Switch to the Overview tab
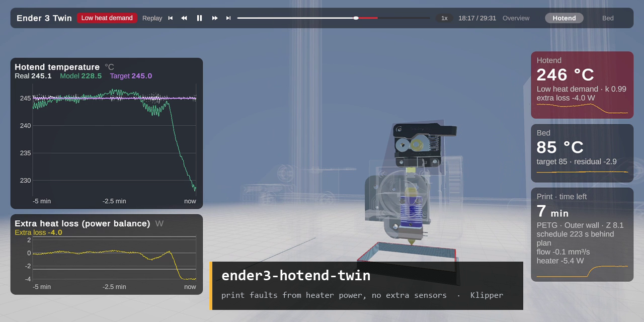The width and height of the screenshot is (644, 322). click(516, 18)
